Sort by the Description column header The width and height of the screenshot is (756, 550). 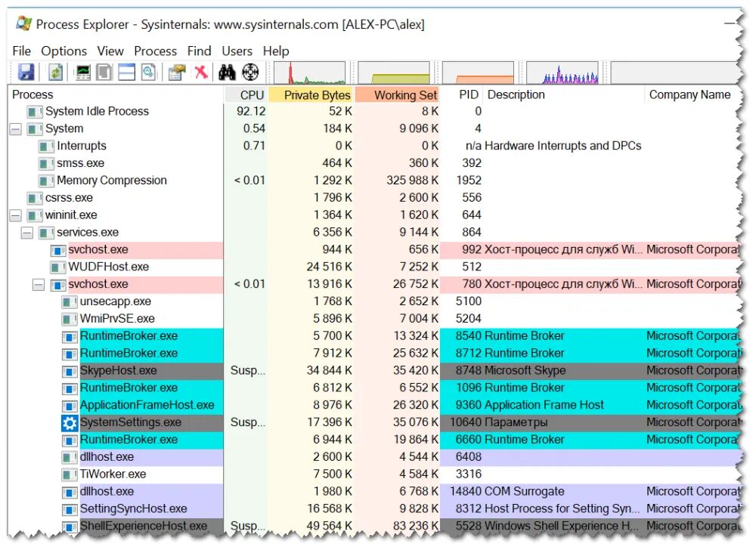[x=564, y=95]
